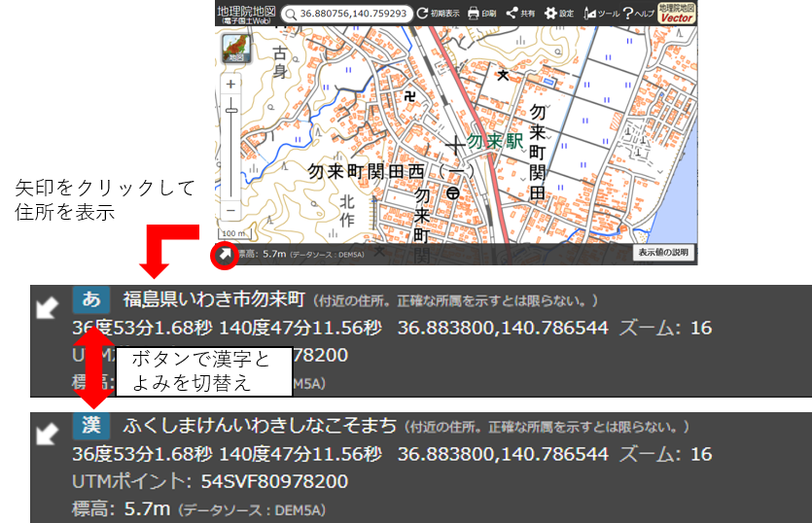Click the 古身 place label on map
Screen dimensions: 812x523
click(x=280, y=61)
